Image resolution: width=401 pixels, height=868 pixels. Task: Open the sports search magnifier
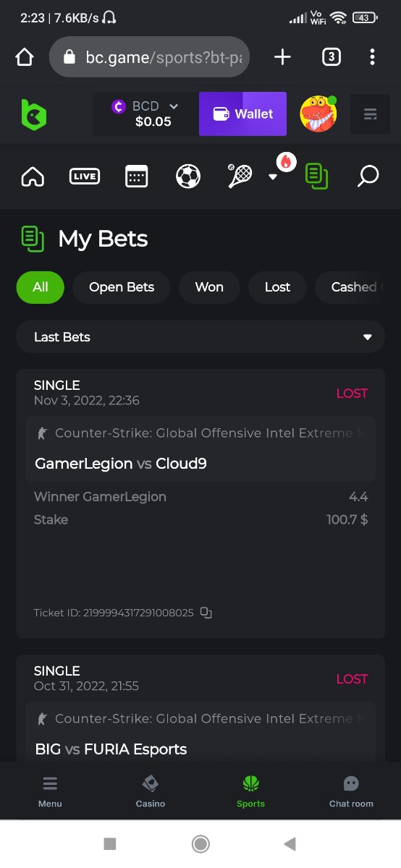(368, 176)
